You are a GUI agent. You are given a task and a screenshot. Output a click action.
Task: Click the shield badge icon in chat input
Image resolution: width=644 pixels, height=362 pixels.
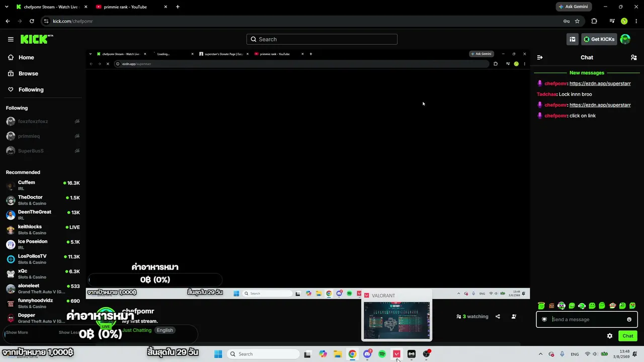coord(544,319)
